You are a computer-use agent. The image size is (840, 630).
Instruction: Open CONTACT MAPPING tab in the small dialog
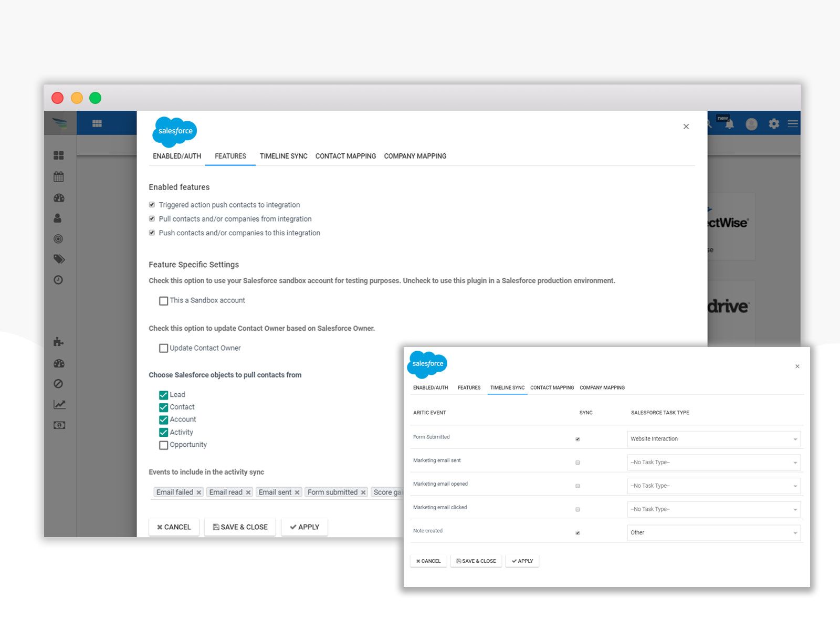[552, 387]
